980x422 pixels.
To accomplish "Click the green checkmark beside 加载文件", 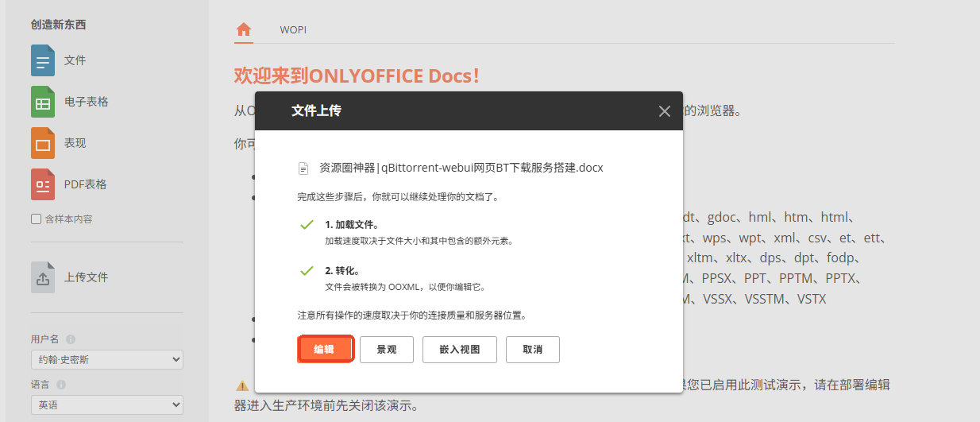I will click(307, 225).
